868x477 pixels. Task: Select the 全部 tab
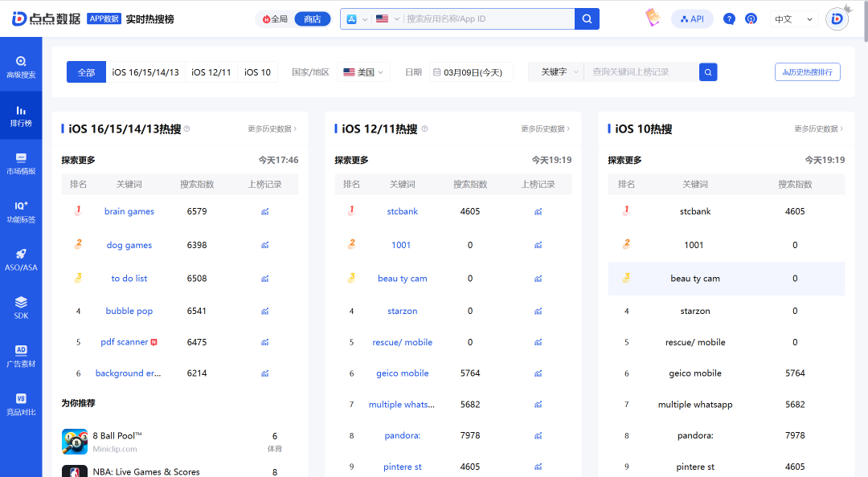click(86, 72)
